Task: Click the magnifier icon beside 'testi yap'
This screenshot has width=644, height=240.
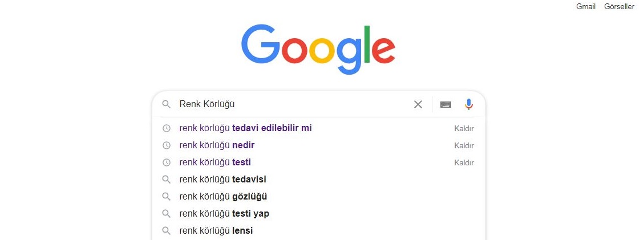Action: [167, 214]
